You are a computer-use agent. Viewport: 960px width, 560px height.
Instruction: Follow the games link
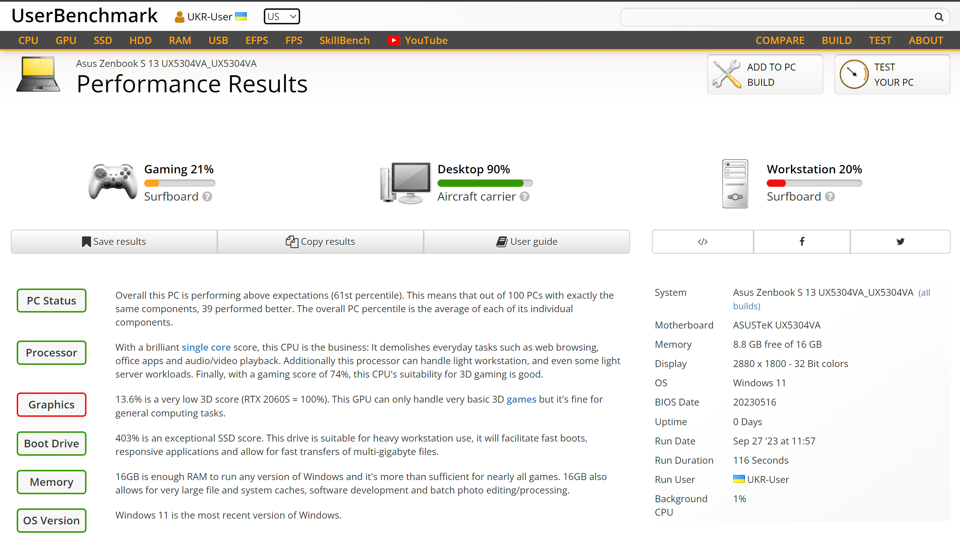[521, 399]
